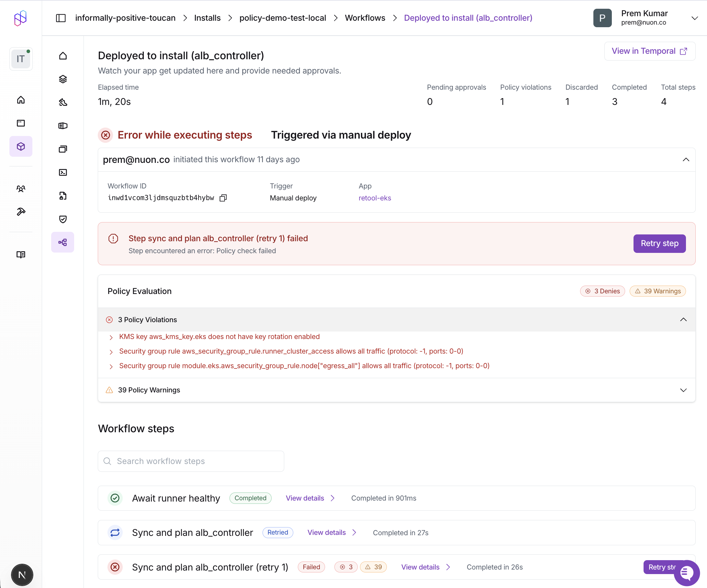Click the Retry step button
The width and height of the screenshot is (707, 588).
point(659,243)
